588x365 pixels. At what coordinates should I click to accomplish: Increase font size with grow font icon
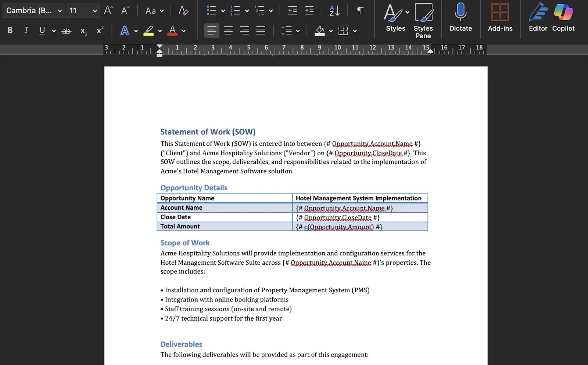pos(108,11)
